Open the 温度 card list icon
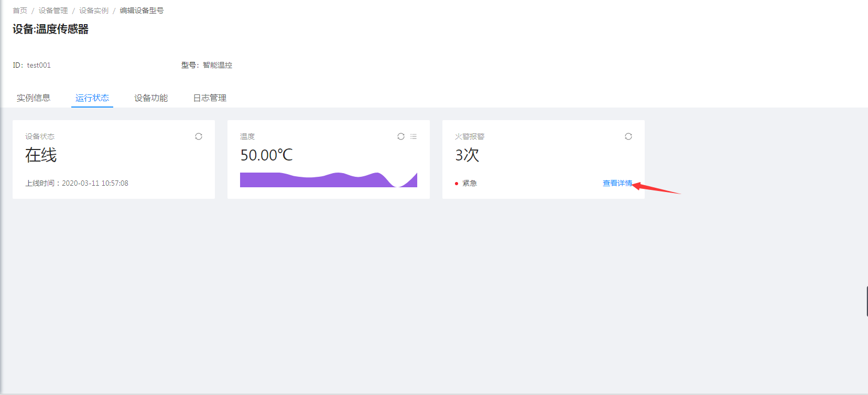This screenshot has height=395, width=868. tap(414, 136)
